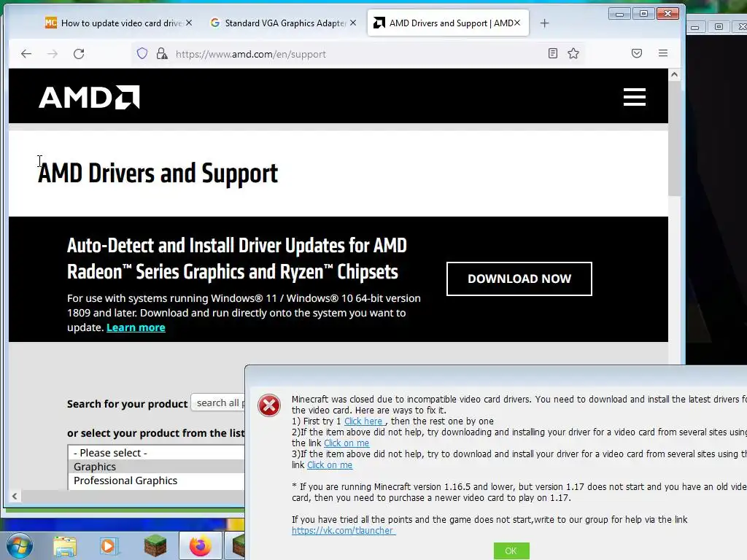
Task: Click 'Click here' link in error dialog
Action: coord(363,421)
